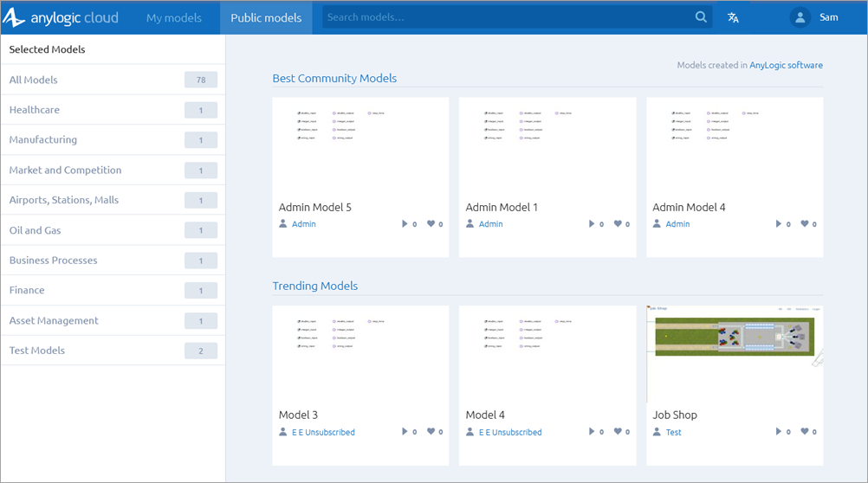Click the E E Unsubscribed author under Model 3

(x=322, y=432)
